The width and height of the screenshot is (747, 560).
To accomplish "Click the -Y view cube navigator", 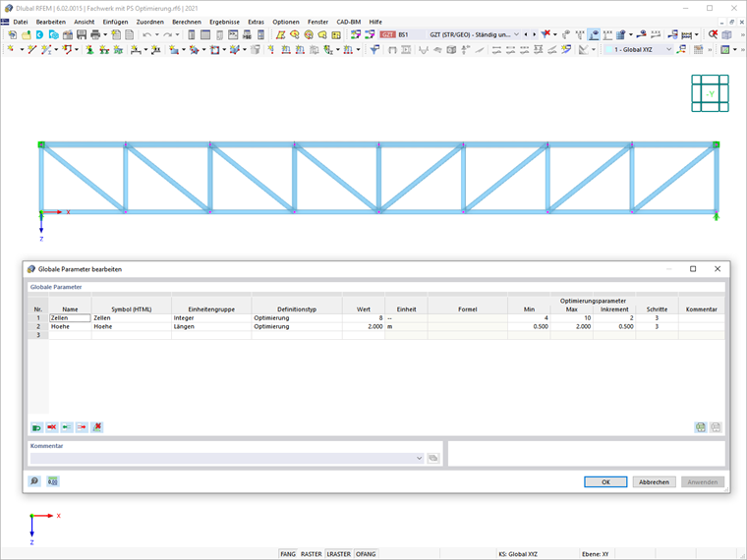I will (x=710, y=93).
